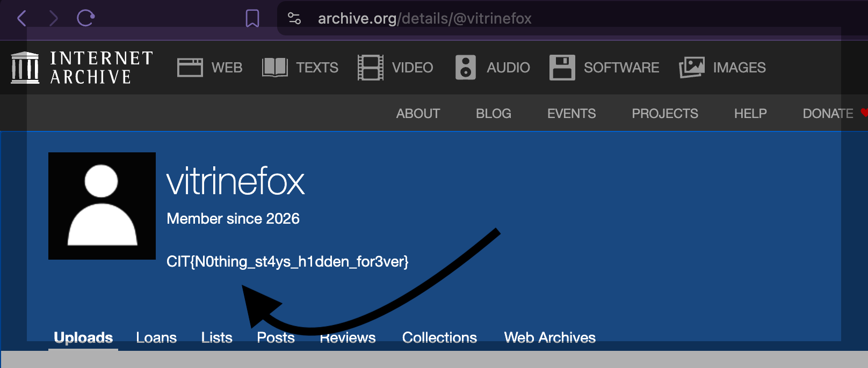Select the Uploads tab
The width and height of the screenshot is (868, 368).
pos(83,337)
